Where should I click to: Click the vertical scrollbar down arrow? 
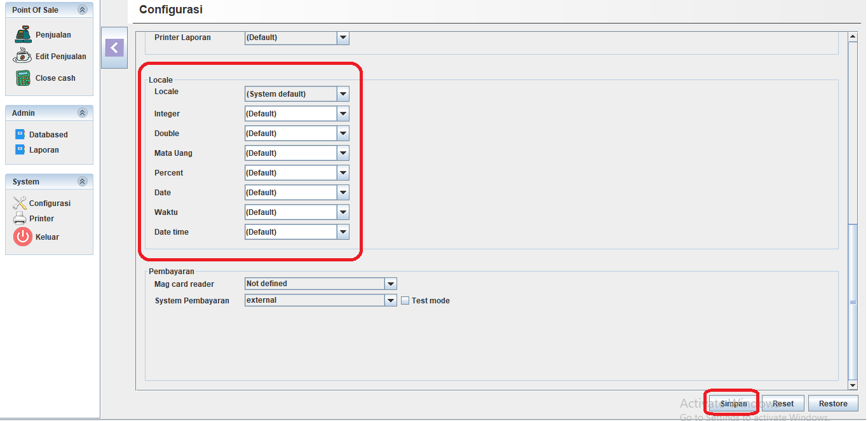pos(853,385)
